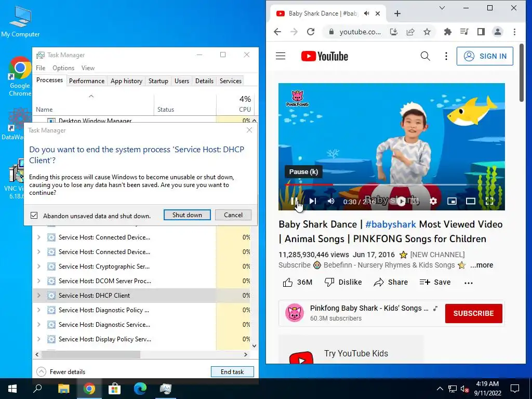Open the #babyshark hashtag link
532x399 pixels.
(391, 224)
